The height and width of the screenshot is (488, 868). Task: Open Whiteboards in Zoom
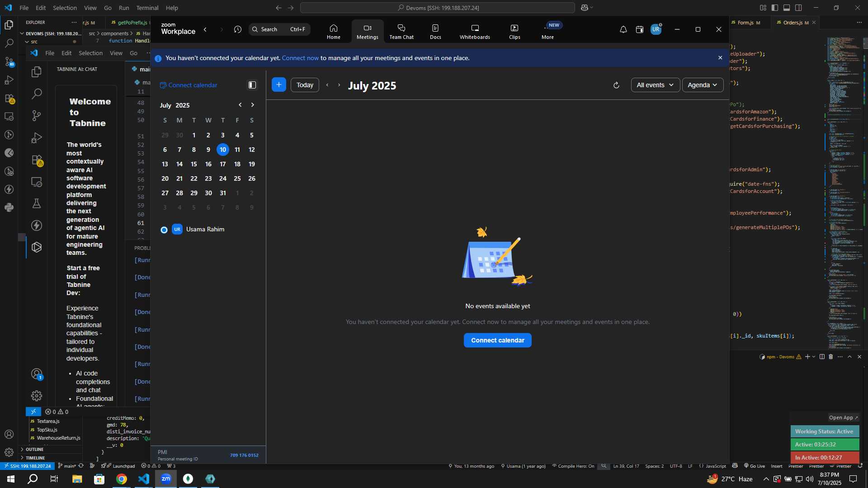pyautogui.click(x=475, y=32)
